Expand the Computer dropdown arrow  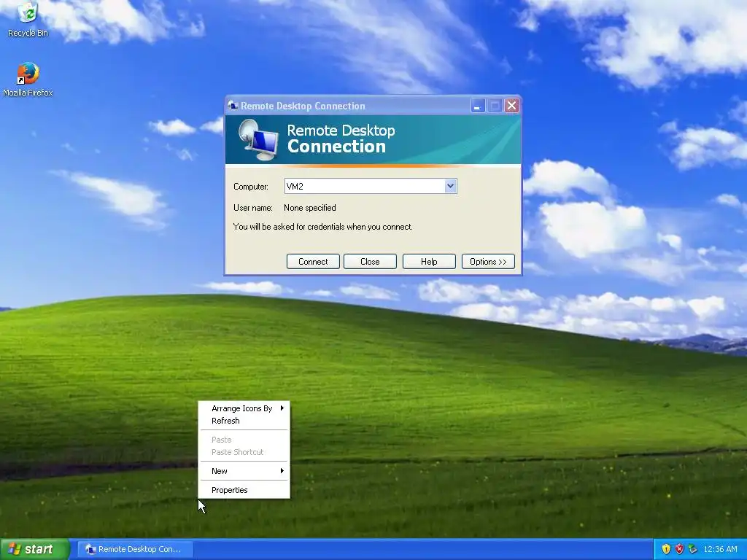pyautogui.click(x=450, y=186)
